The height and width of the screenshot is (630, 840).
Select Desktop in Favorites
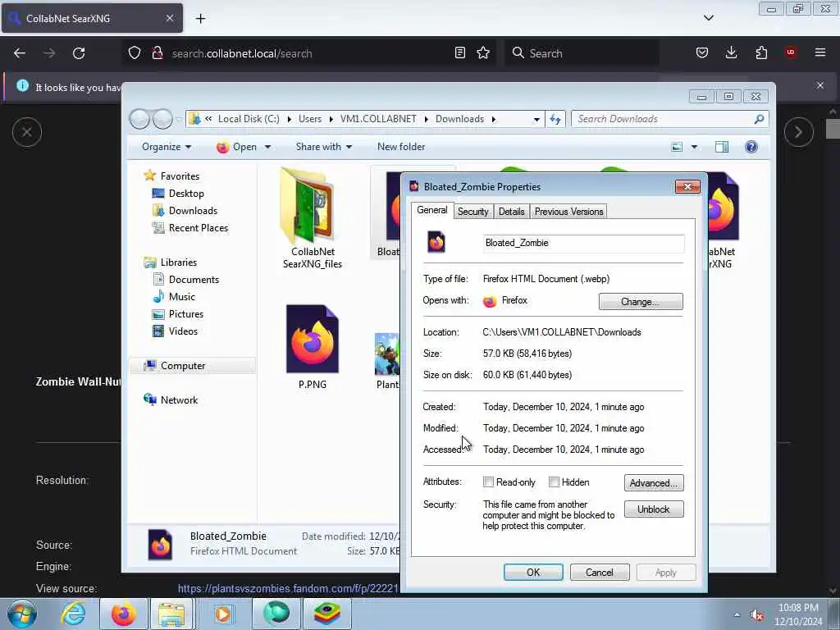tap(186, 194)
